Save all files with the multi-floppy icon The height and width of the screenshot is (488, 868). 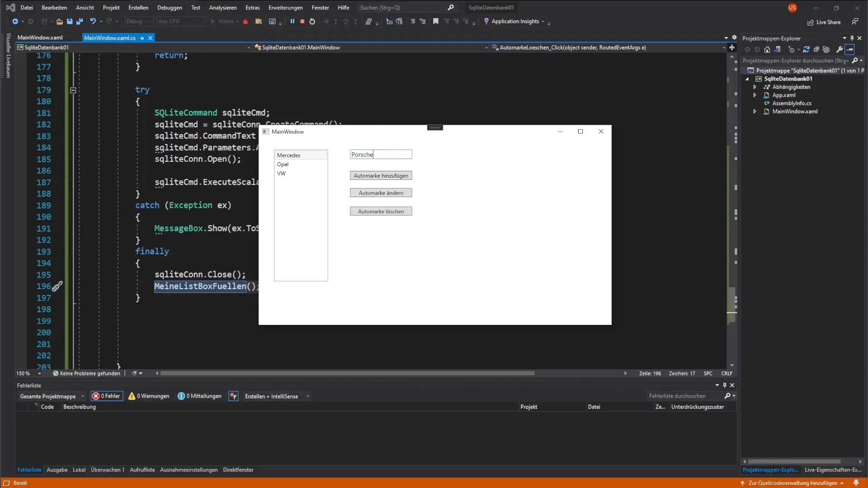(x=80, y=21)
